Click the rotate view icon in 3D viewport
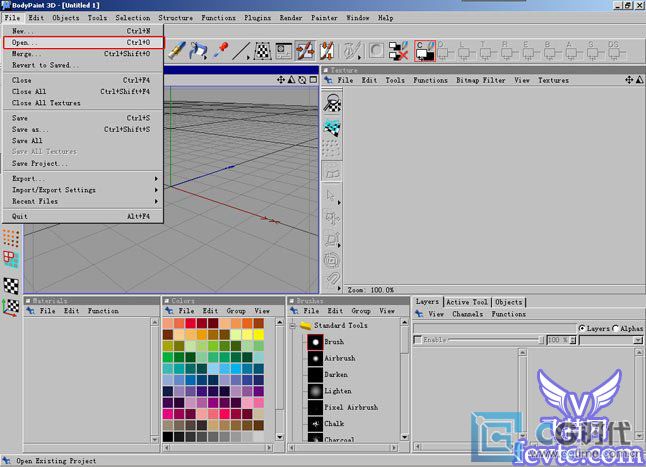This screenshot has width=646, height=467. click(x=302, y=80)
